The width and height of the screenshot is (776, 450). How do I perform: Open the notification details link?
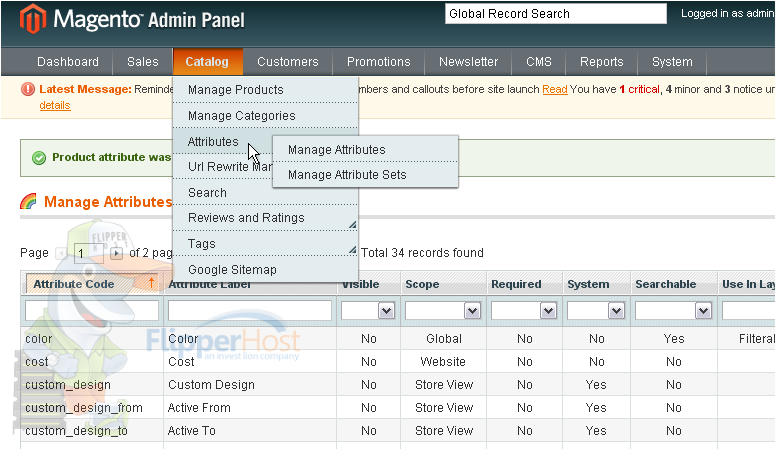[55, 105]
